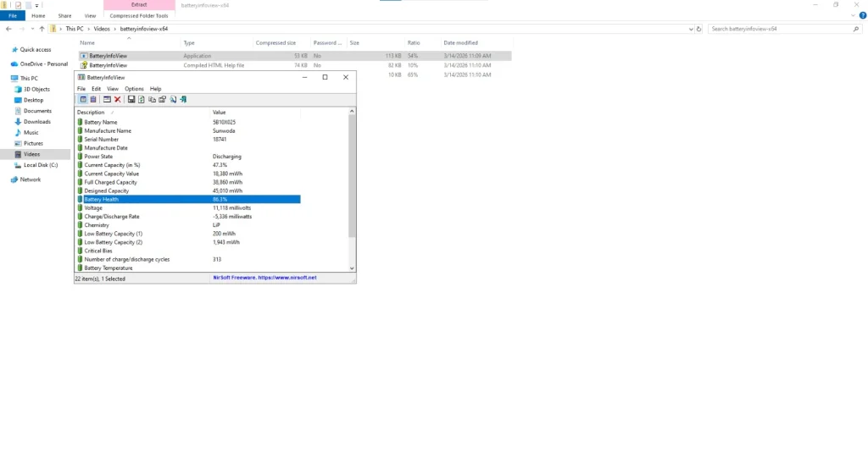
Task: Open Music folder in sidebar
Action: pyautogui.click(x=31, y=133)
